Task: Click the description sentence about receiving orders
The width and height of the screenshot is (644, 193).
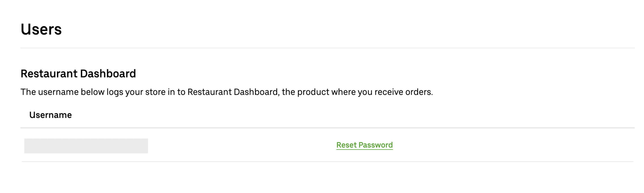Action: pos(227,92)
